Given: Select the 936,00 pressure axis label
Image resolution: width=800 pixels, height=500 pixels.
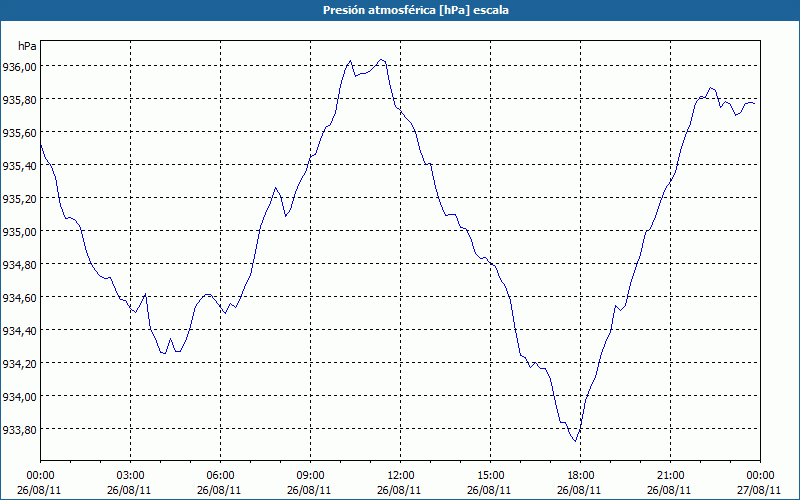Looking at the screenshot, I should click(x=19, y=67).
